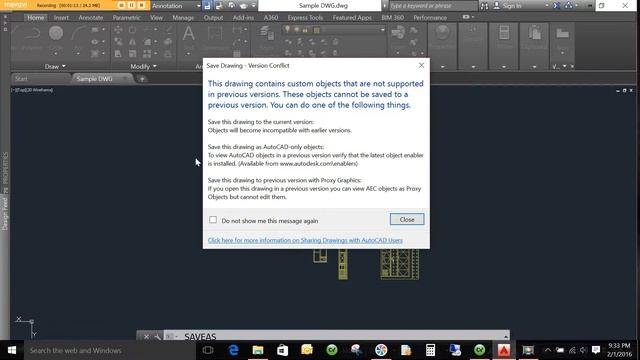Select the Move modify tool
The width and height of the screenshot is (640, 360).
click(x=118, y=30)
